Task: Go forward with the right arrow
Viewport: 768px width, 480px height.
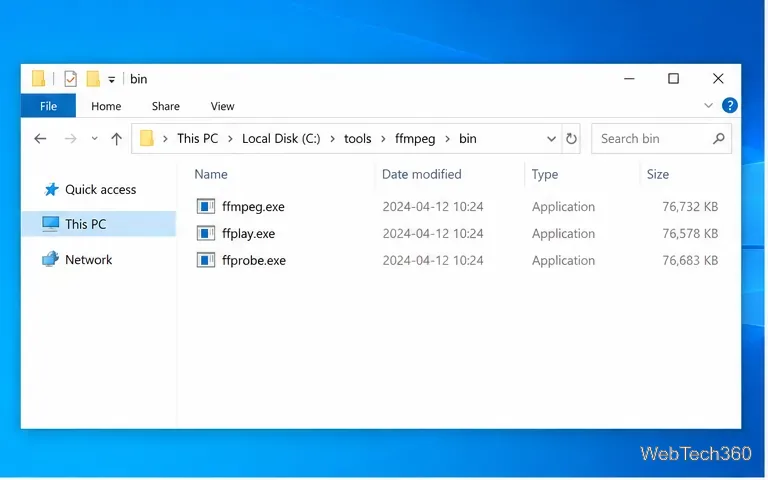Action: point(71,139)
